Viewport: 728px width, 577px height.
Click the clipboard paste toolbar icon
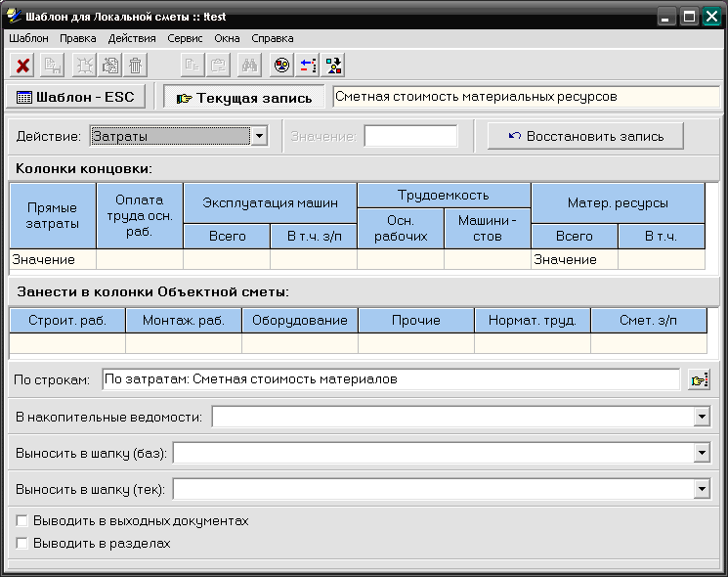tap(220, 66)
